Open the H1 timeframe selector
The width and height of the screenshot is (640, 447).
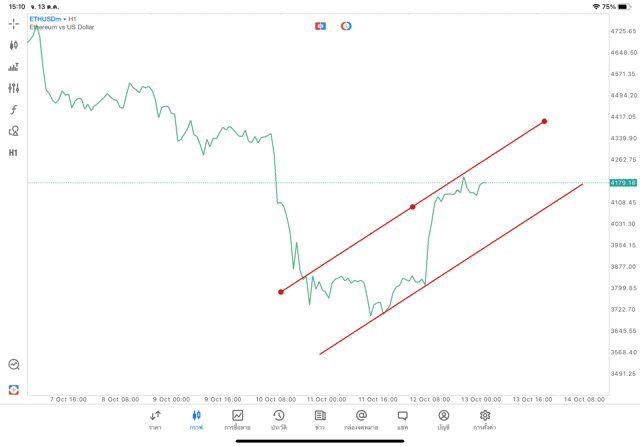click(x=14, y=153)
